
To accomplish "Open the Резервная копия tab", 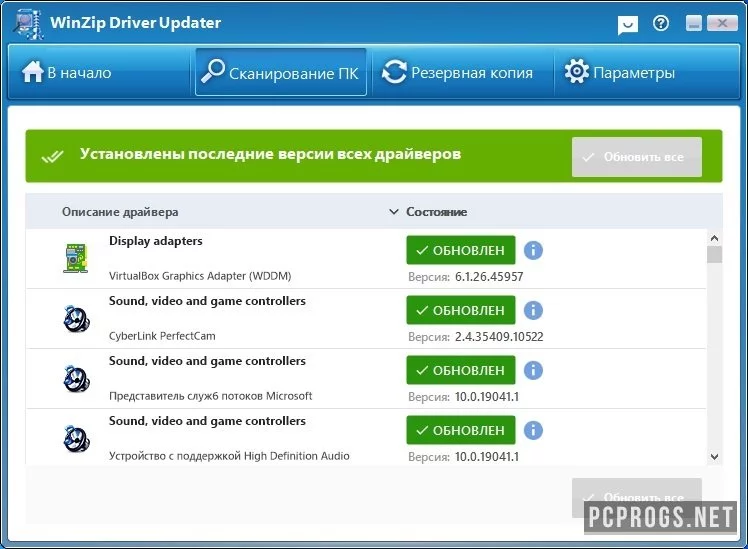I will pos(462,73).
